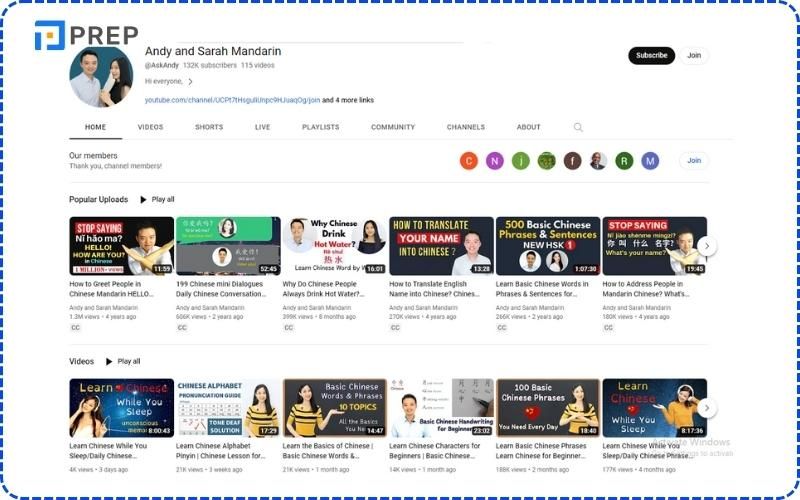Screen dimensions: 800x500
Task: Open 'What's your name' Stop Saying thumbnail
Action: [x=655, y=246]
